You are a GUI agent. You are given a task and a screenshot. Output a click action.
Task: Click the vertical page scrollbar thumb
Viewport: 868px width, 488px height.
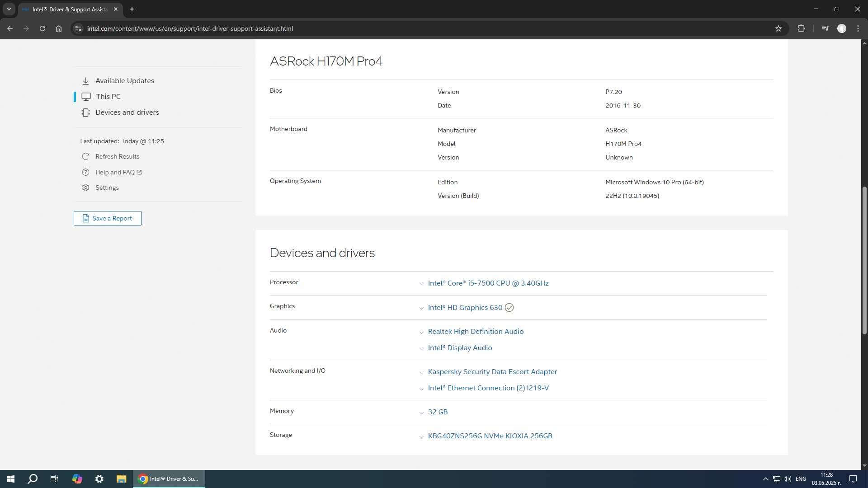(x=864, y=260)
